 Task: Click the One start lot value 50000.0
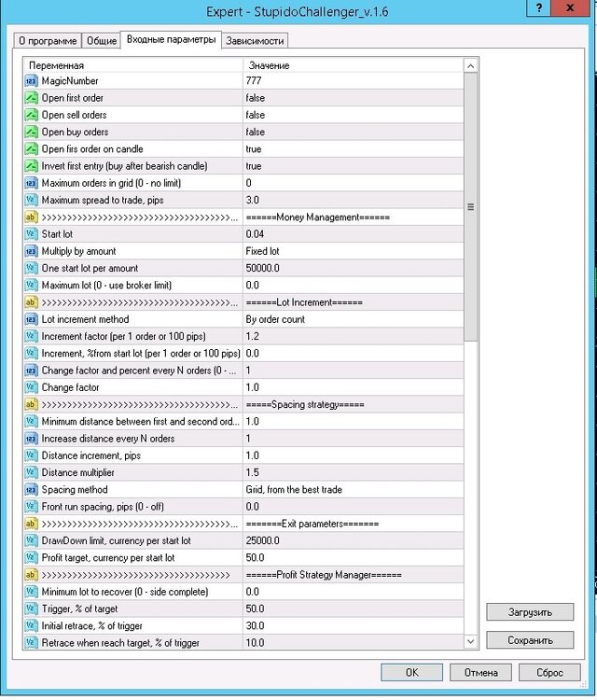click(262, 268)
